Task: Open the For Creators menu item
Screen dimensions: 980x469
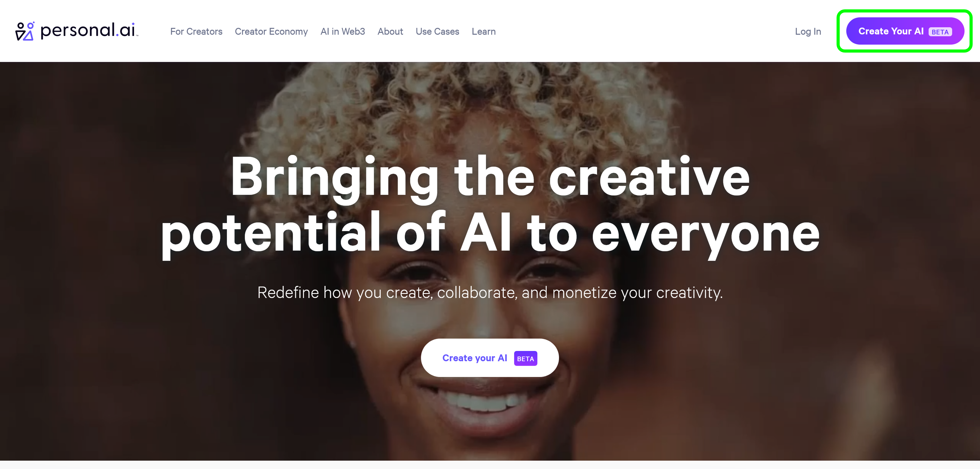Action: click(x=196, y=32)
